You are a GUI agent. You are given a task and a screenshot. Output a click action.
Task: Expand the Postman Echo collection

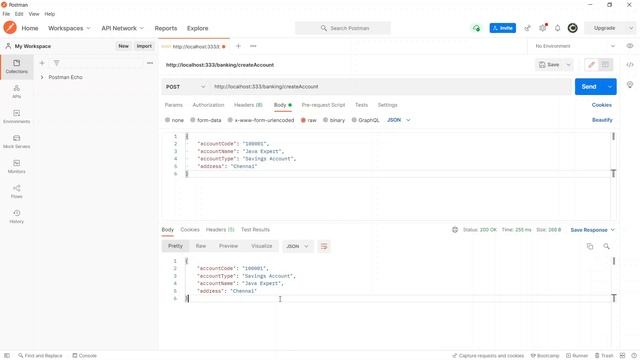pyautogui.click(x=42, y=77)
